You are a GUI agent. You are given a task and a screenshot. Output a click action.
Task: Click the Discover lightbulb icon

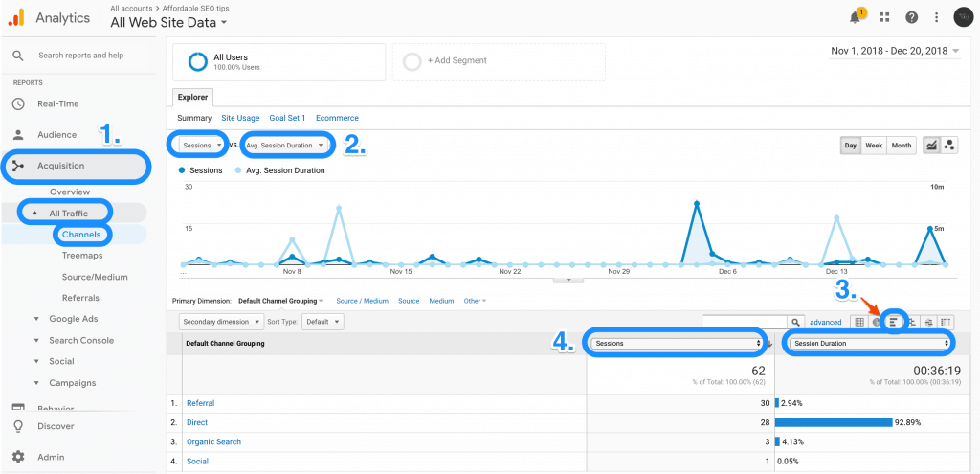click(x=18, y=426)
